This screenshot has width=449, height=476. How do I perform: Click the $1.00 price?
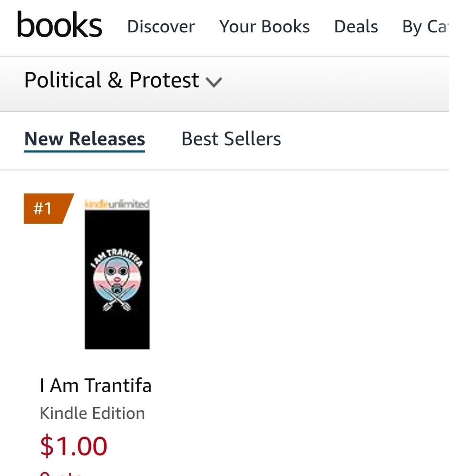(x=74, y=446)
